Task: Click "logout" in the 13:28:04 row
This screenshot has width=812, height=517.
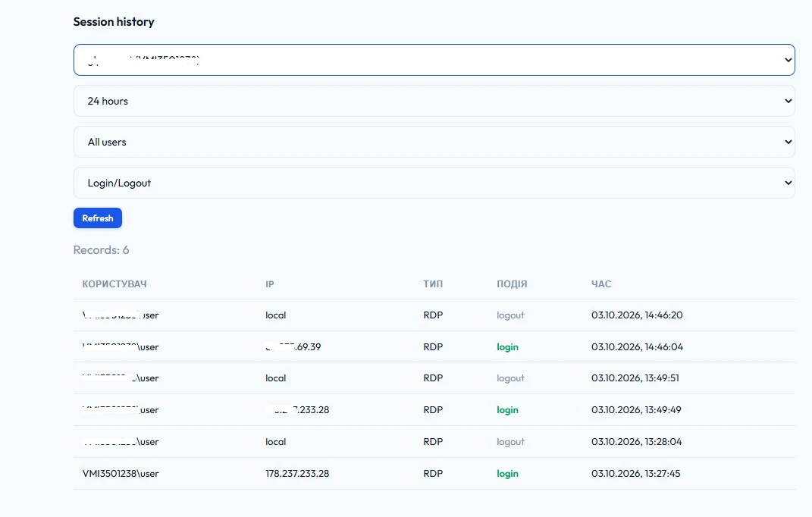Action: pyautogui.click(x=510, y=442)
